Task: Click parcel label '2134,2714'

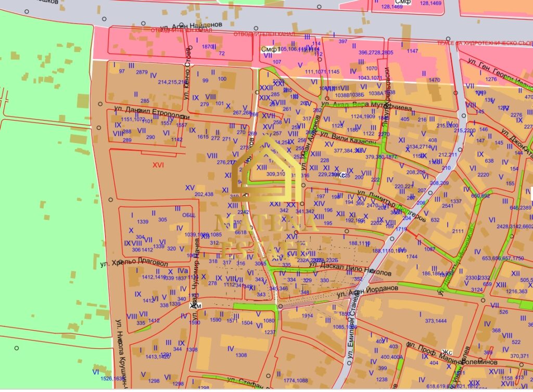Action: [419, 147]
